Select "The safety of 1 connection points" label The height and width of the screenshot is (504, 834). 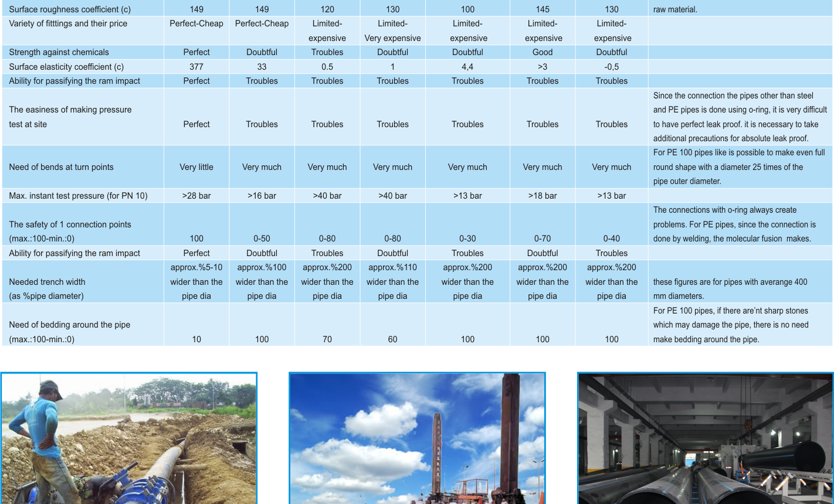tap(70, 224)
